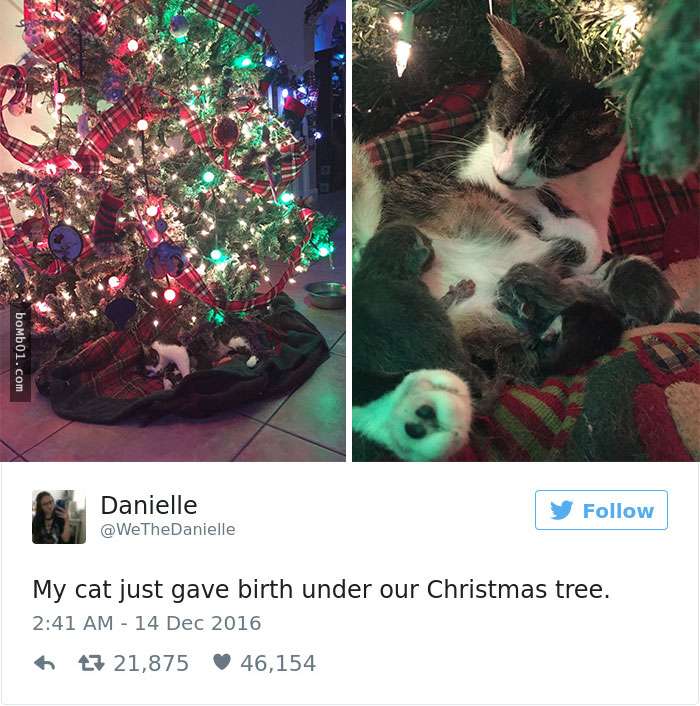Image resolution: width=700 pixels, height=706 pixels.
Task: Click the Follow button
Action: 601,510
